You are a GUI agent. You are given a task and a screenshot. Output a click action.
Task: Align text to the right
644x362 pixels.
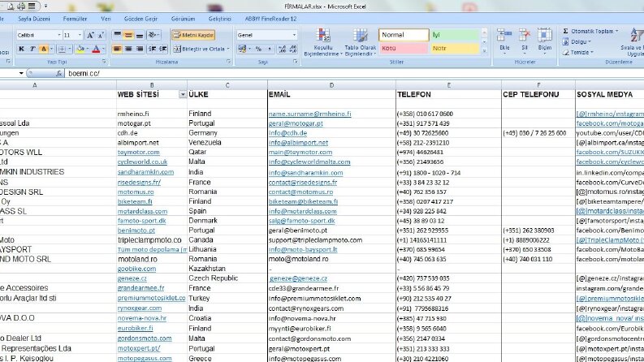140,49
